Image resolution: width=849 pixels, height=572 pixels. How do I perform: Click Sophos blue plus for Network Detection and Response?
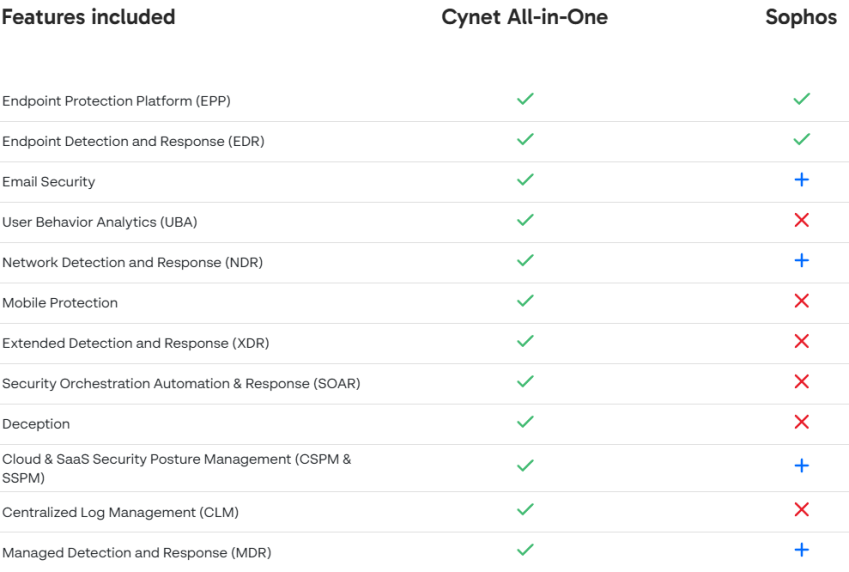click(x=801, y=261)
